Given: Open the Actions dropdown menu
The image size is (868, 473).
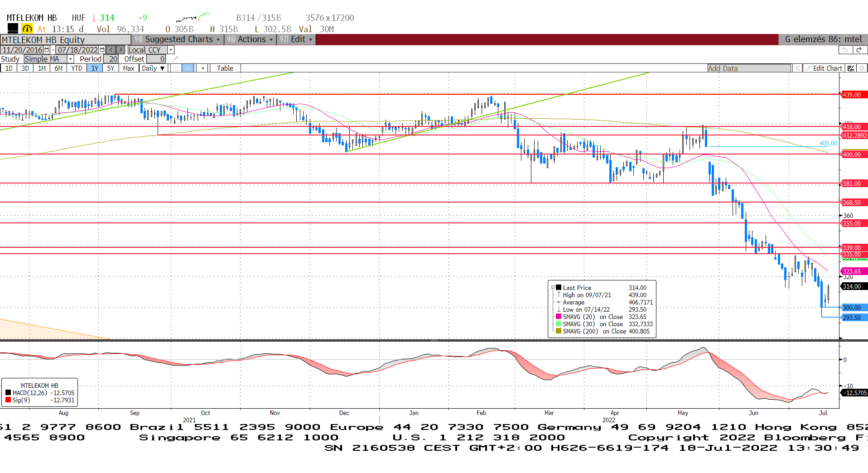Looking at the screenshot, I should click(x=251, y=39).
